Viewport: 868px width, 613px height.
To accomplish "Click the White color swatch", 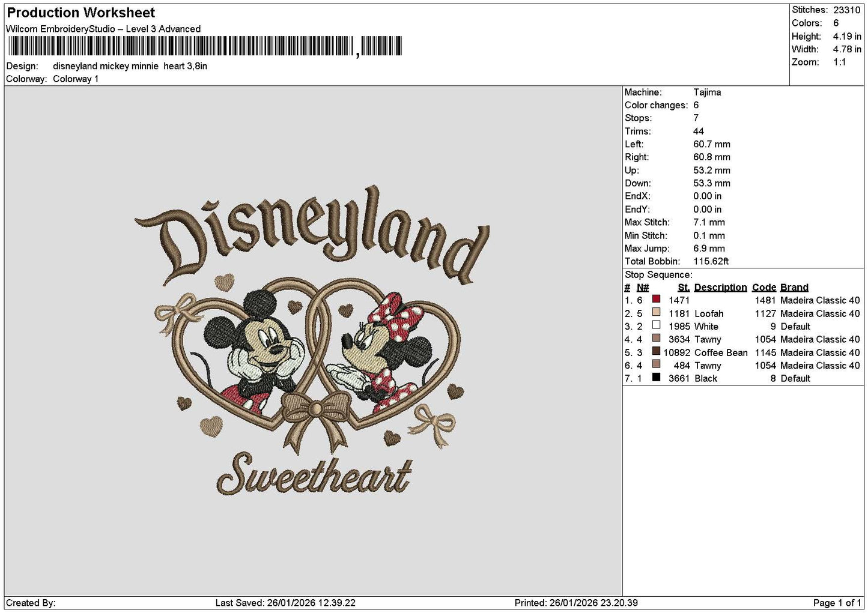I will coord(656,325).
